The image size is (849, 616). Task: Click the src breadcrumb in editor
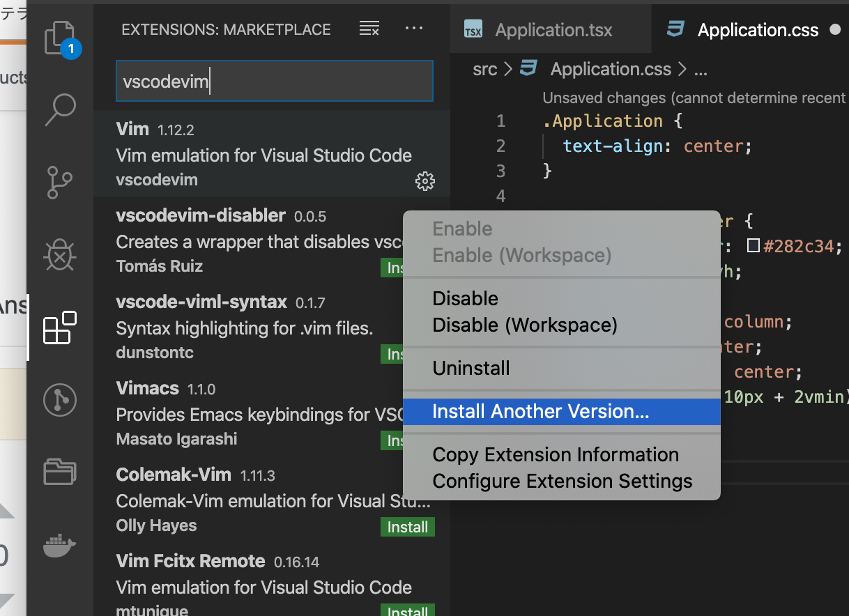[485, 70]
